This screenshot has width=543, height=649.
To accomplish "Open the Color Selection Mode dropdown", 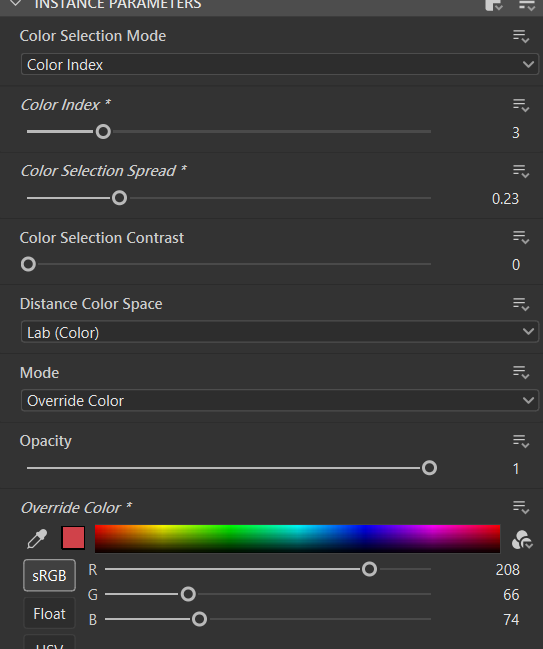I will [x=280, y=65].
